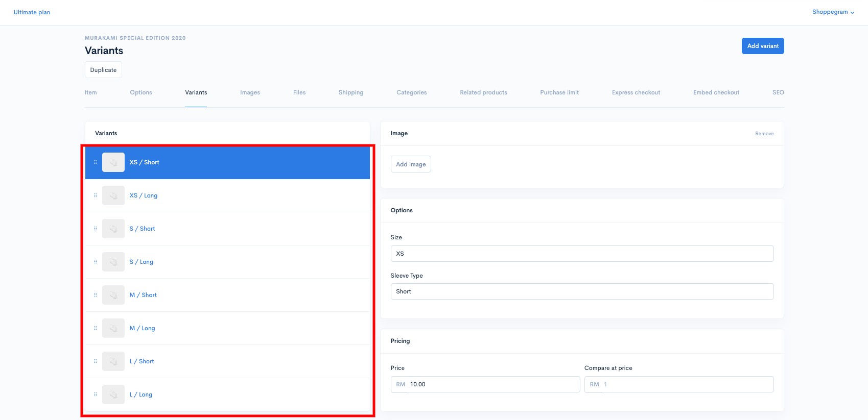Click the drag handle beside XS / Long
Image resolution: width=868 pixels, height=420 pixels.
[95, 195]
